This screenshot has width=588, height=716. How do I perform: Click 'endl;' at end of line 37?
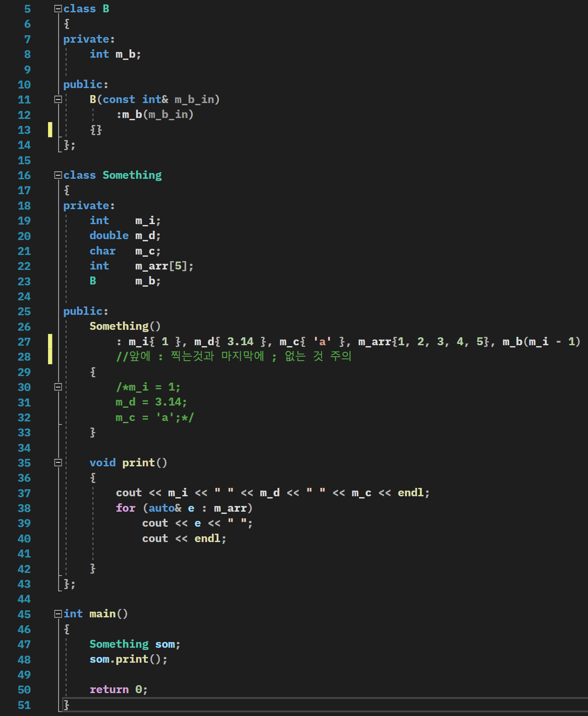[x=414, y=493]
